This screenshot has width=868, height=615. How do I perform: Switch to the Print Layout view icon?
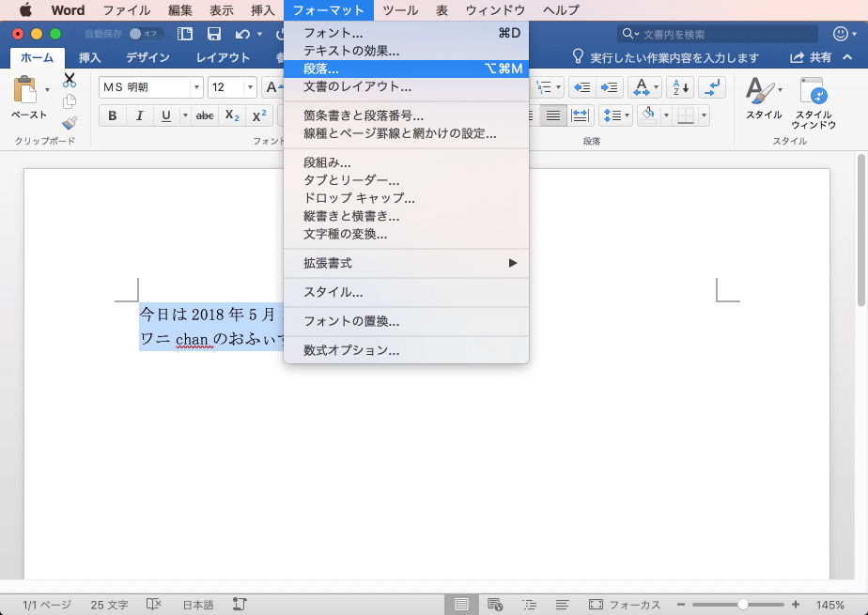pyautogui.click(x=461, y=605)
